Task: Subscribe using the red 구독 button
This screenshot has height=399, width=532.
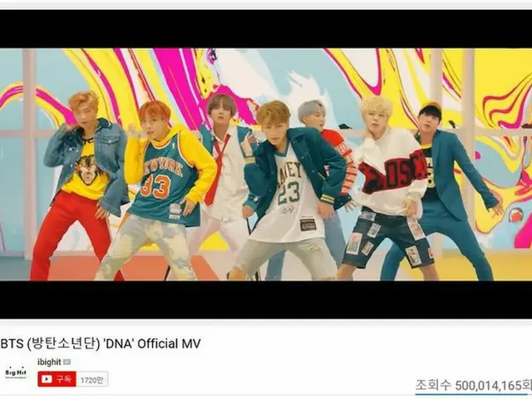Action: pyautogui.click(x=57, y=379)
